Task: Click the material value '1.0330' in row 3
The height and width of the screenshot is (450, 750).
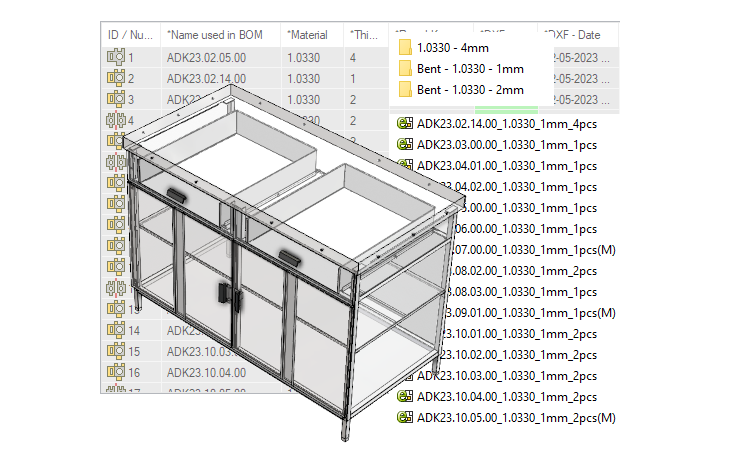Action: click(303, 100)
